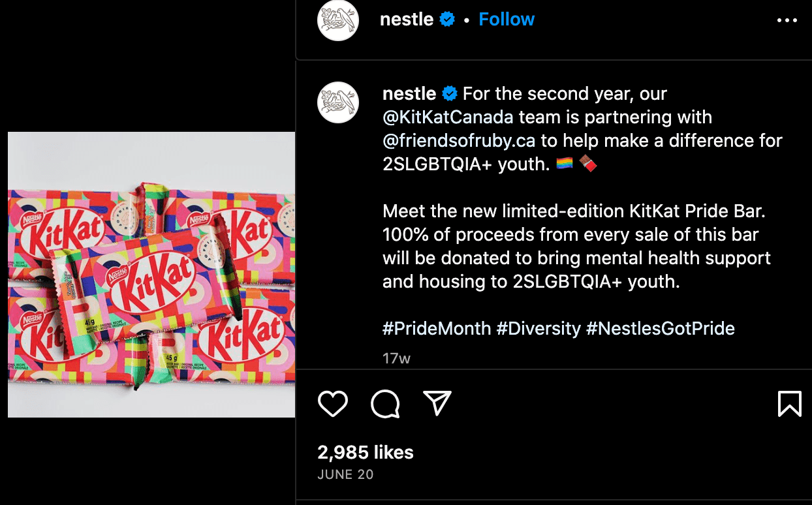Share the post via paper plane icon

pyautogui.click(x=437, y=404)
